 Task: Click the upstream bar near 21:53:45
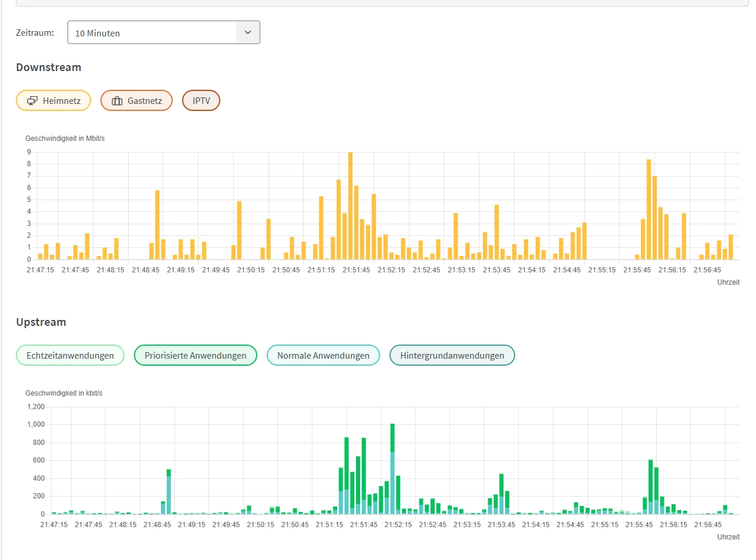click(x=502, y=494)
